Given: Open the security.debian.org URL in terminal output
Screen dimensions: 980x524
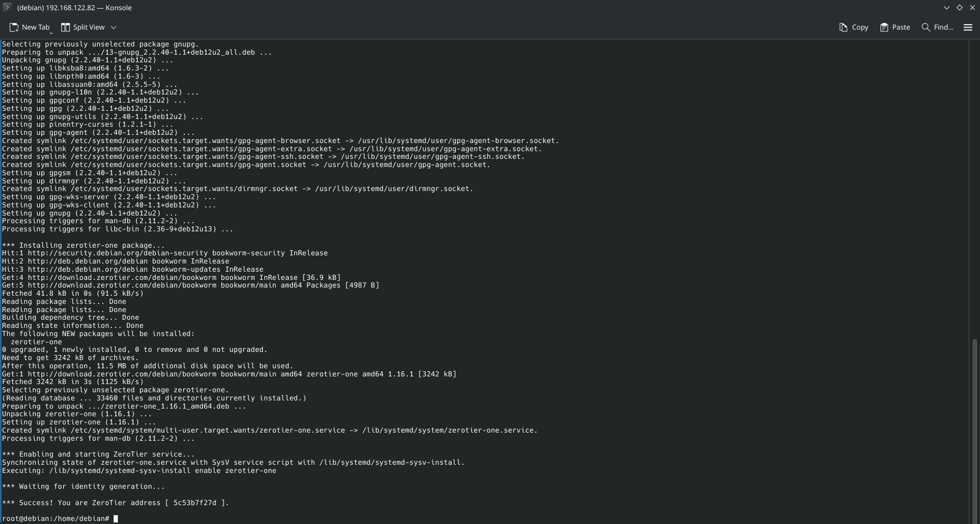Looking at the screenshot, I should [117, 253].
